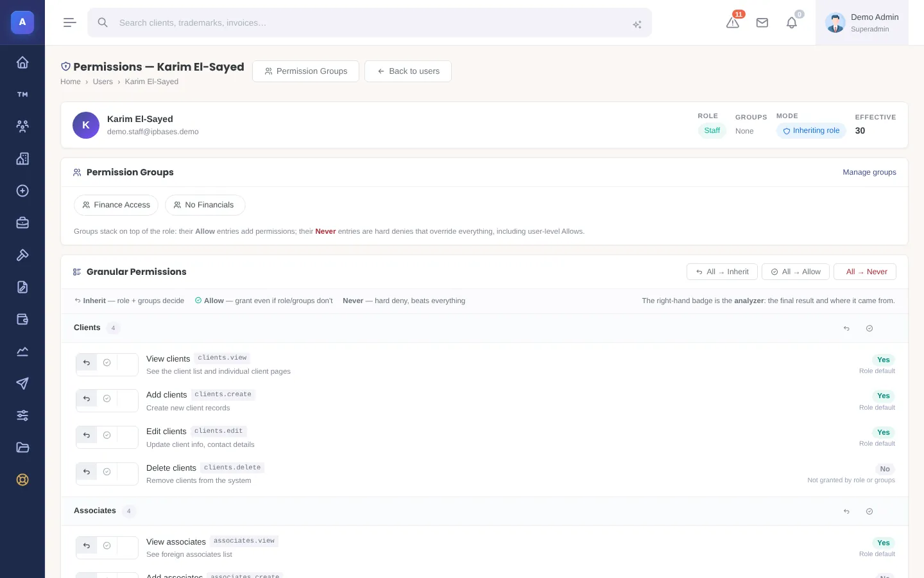Click the Inheriting role mode badge

point(811,130)
